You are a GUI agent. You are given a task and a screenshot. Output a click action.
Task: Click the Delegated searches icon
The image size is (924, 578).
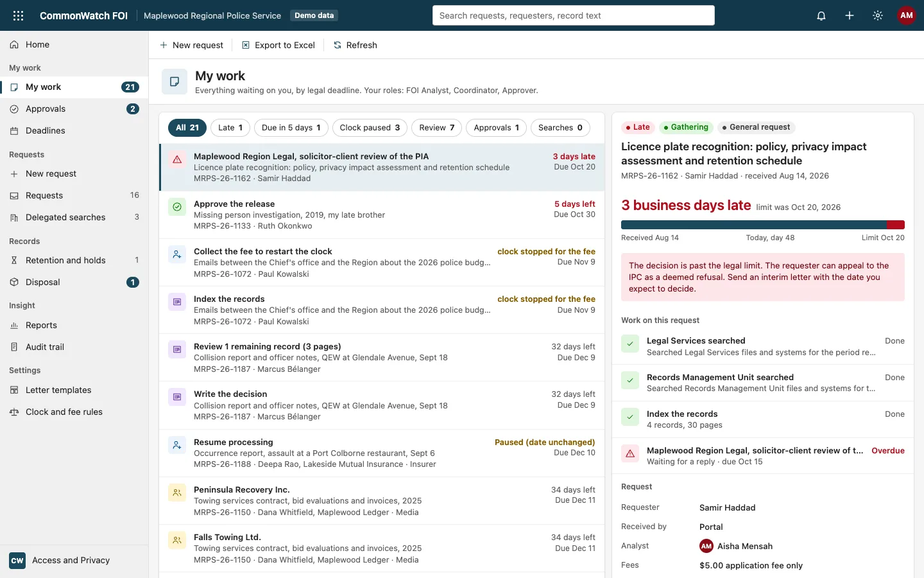[14, 218]
